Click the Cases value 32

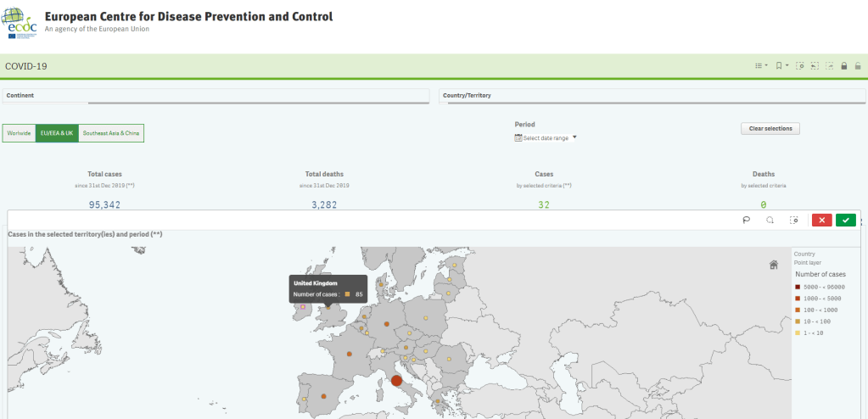(x=544, y=204)
